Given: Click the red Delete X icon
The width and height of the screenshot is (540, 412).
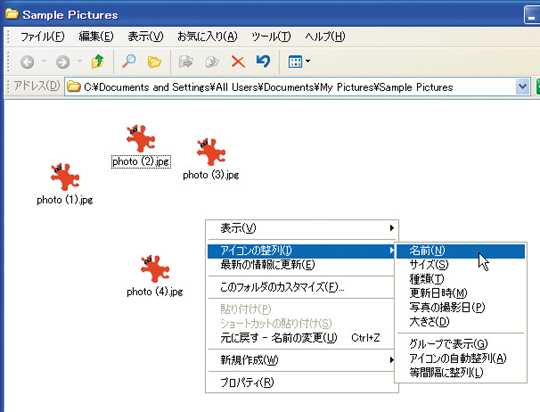Looking at the screenshot, I should point(238,62).
